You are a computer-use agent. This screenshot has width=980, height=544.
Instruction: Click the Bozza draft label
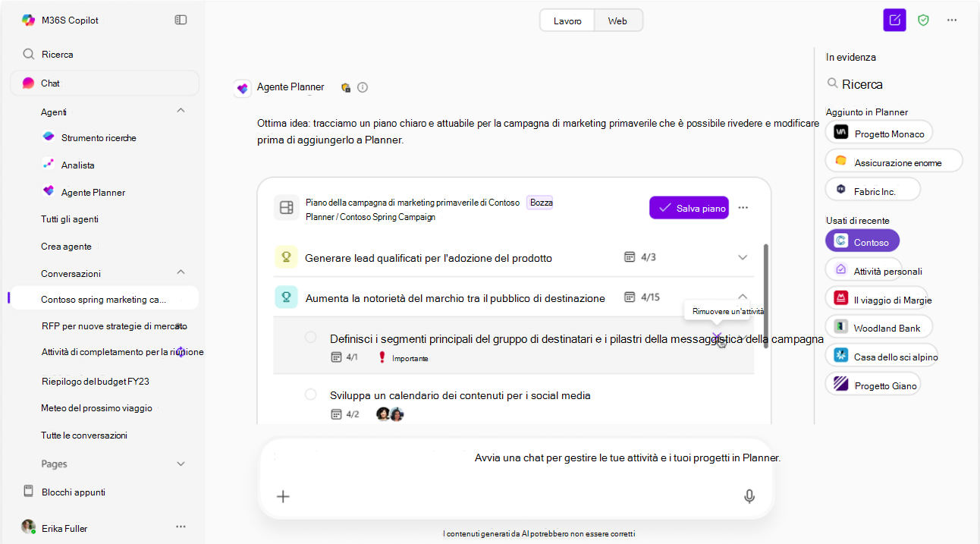(542, 203)
